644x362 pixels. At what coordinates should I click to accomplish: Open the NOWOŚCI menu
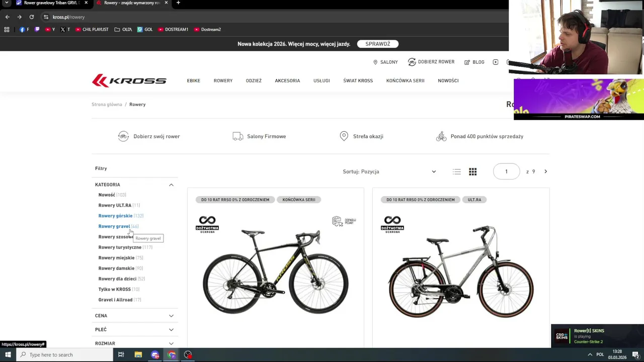click(x=448, y=80)
